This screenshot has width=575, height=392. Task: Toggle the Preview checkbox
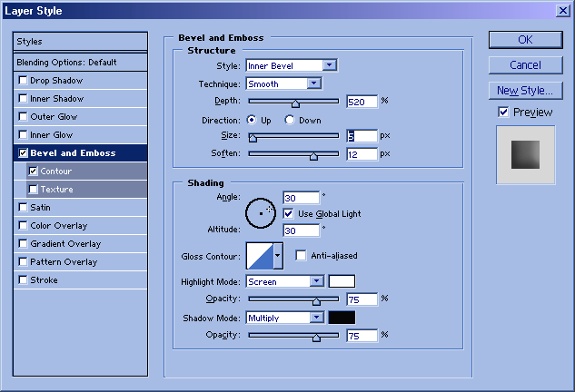pyautogui.click(x=503, y=113)
